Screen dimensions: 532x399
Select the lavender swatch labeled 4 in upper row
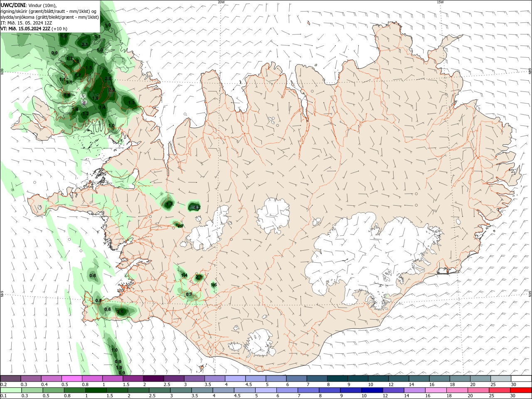pos(235,379)
